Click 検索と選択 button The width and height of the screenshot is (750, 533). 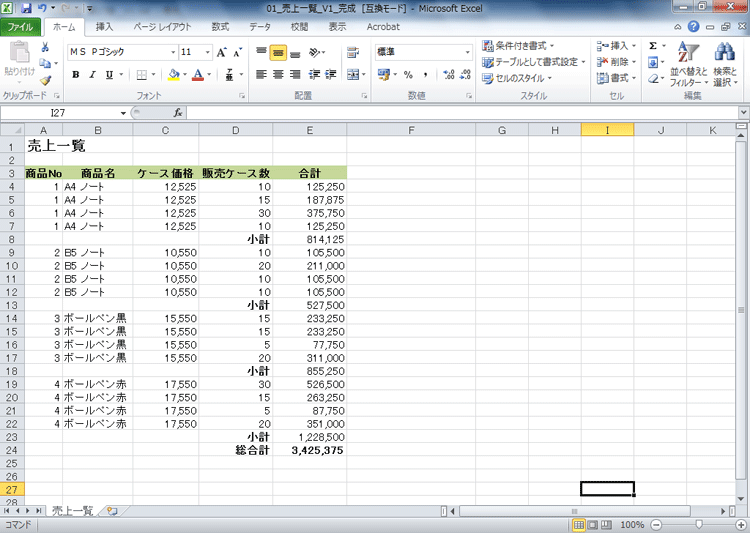725,64
